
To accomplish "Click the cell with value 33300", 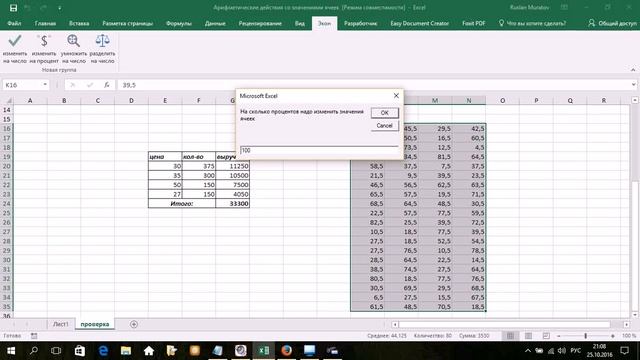I will pyautogui.click(x=233, y=204).
